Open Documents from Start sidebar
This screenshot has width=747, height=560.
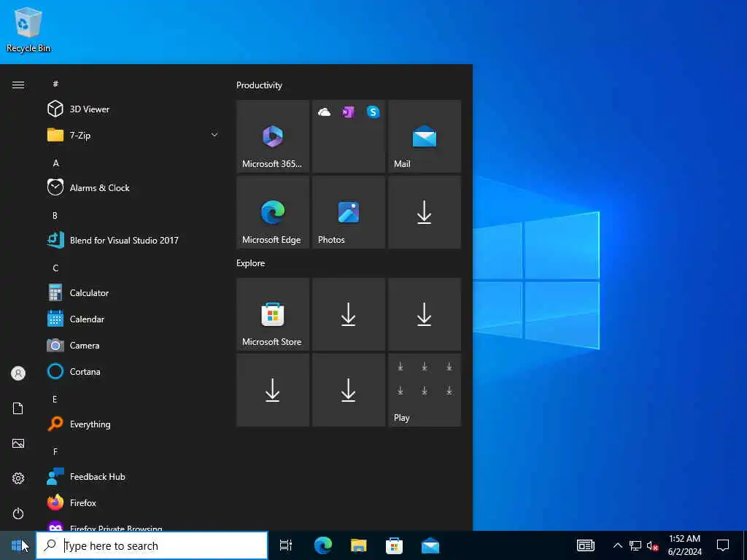[18, 408]
